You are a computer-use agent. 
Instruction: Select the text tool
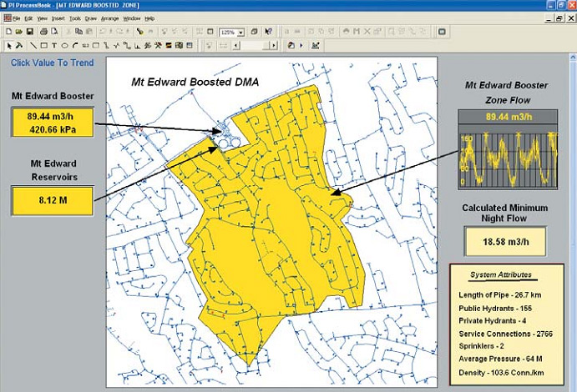coord(54,46)
